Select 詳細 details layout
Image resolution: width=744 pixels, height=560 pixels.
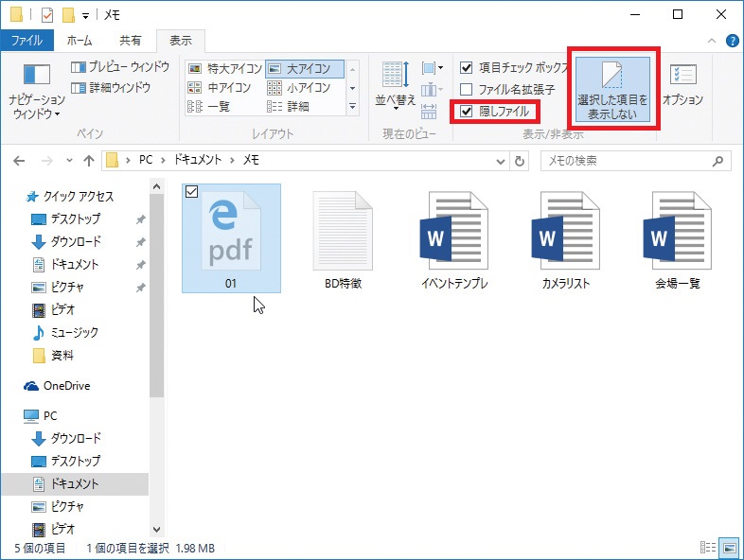(288, 107)
